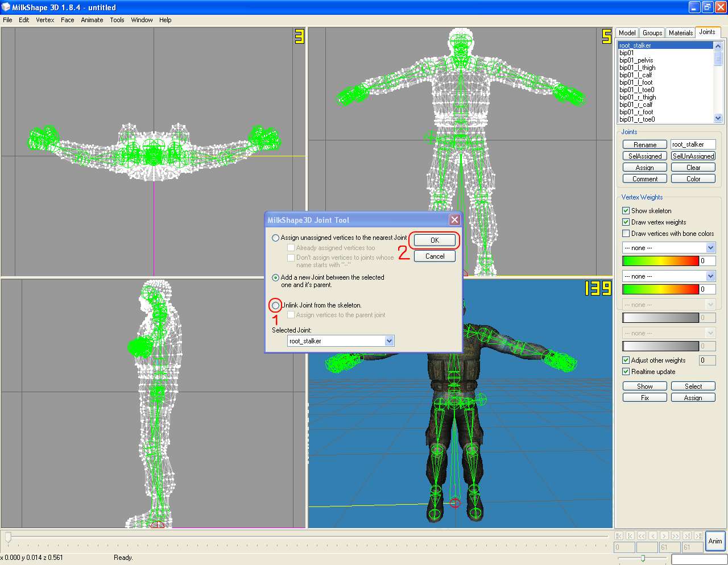Uncheck Adjust other weights

coord(626,360)
